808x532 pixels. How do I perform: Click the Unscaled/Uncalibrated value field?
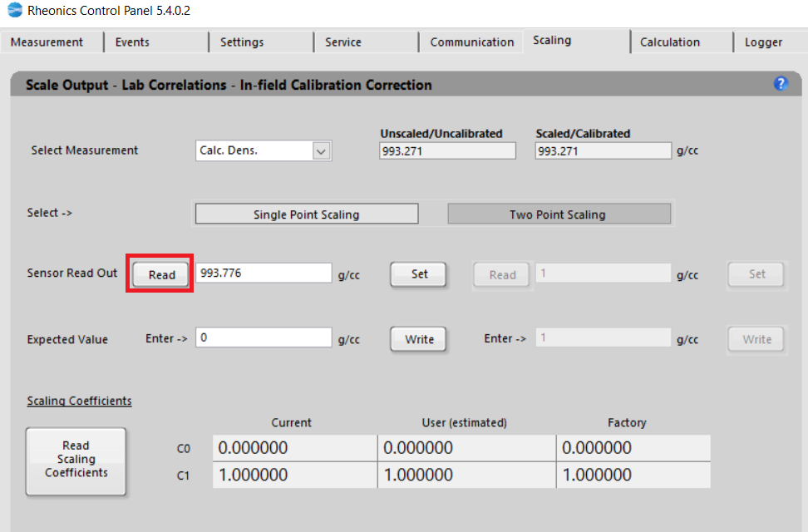pos(447,151)
